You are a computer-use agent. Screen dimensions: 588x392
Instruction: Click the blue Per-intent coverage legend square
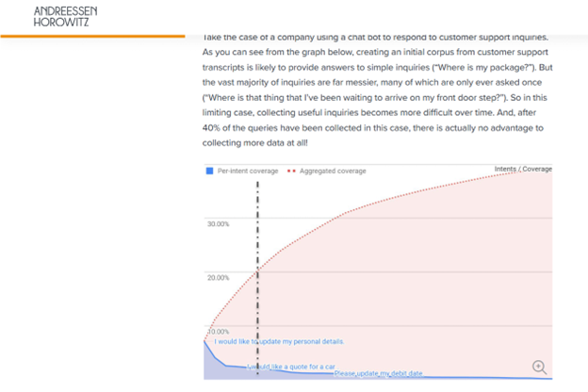click(209, 171)
